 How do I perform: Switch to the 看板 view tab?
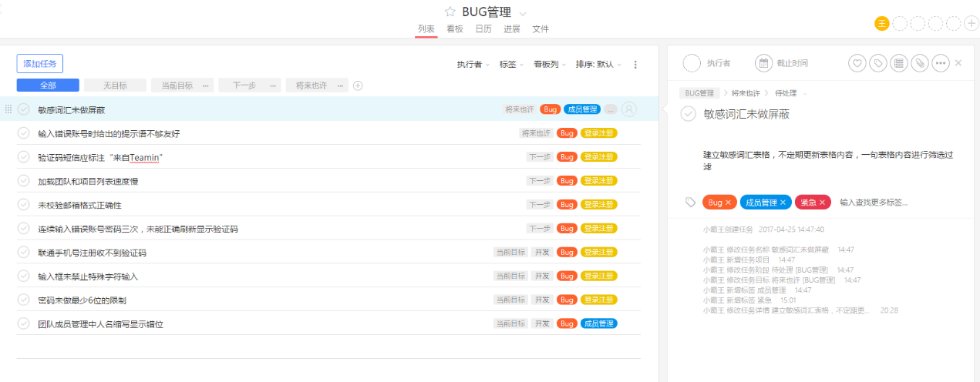455,29
